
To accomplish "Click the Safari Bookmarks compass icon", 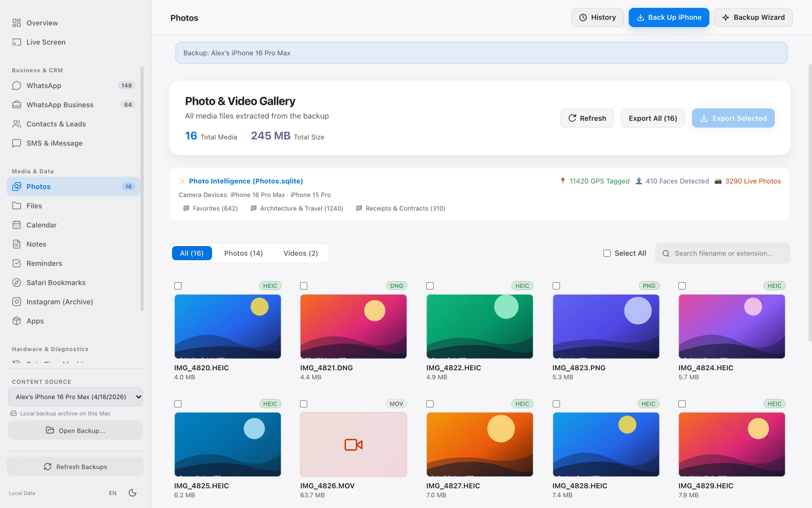I will (17, 282).
